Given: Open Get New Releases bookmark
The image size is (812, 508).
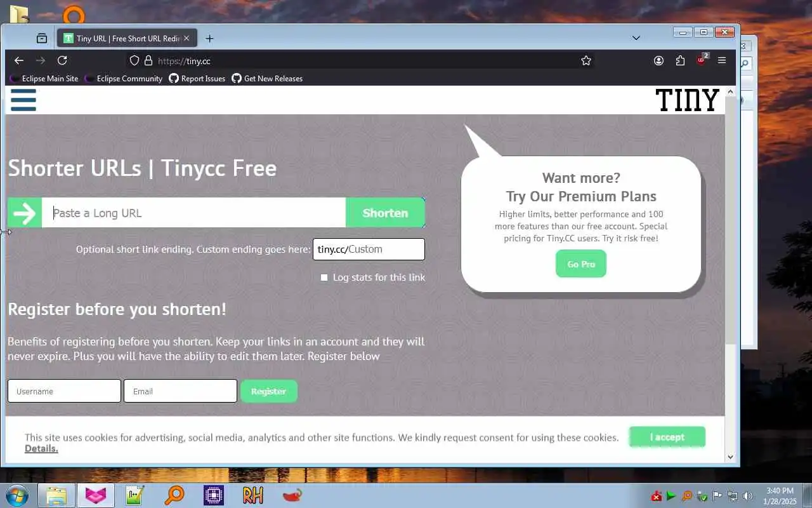Looking at the screenshot, I should coord(267,79).
